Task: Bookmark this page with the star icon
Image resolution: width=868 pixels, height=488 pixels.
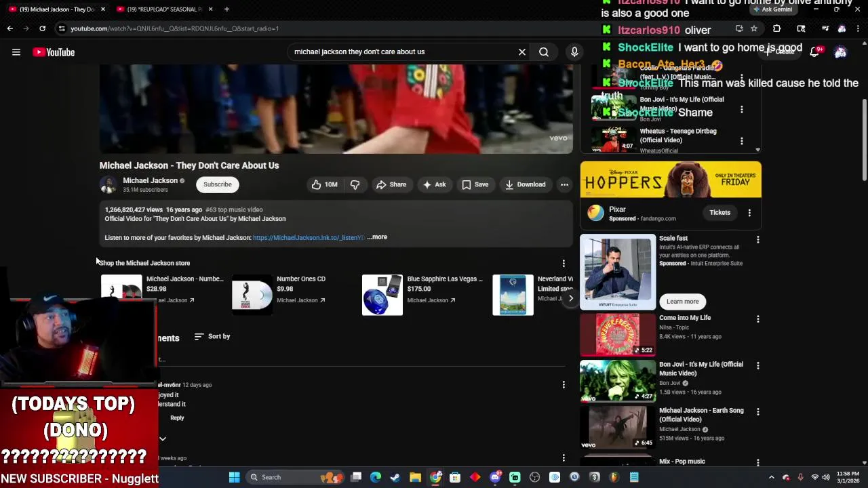Action: [x=753, y=28]
